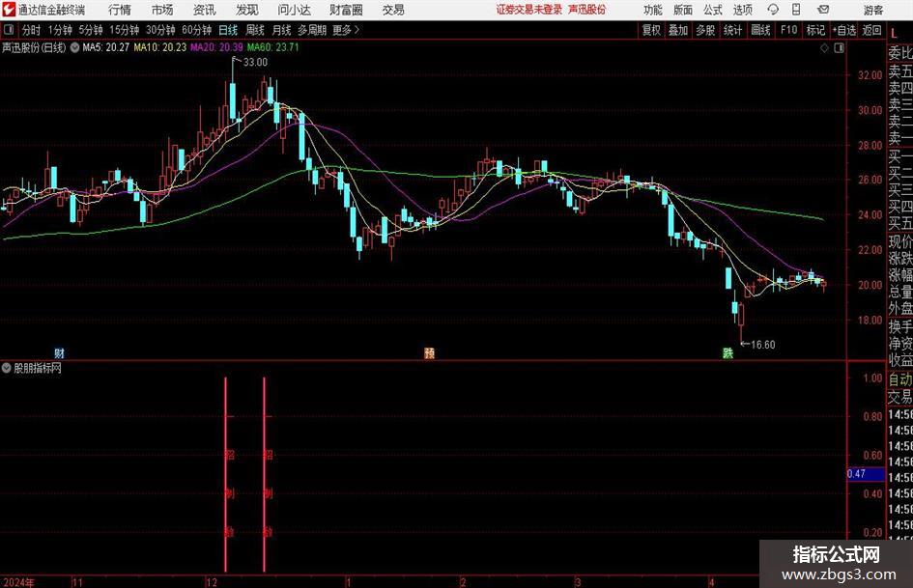Viewport: 913px width, 588px height.
Task: Open the 发现 menu
Action: 247,10
